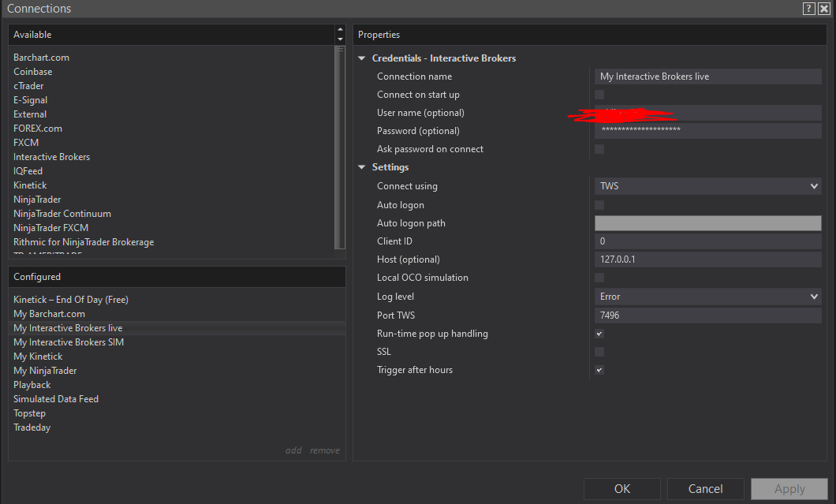
Task: Select FXCM in Available list
Action: pyautogui.click(x=26, y=143)
